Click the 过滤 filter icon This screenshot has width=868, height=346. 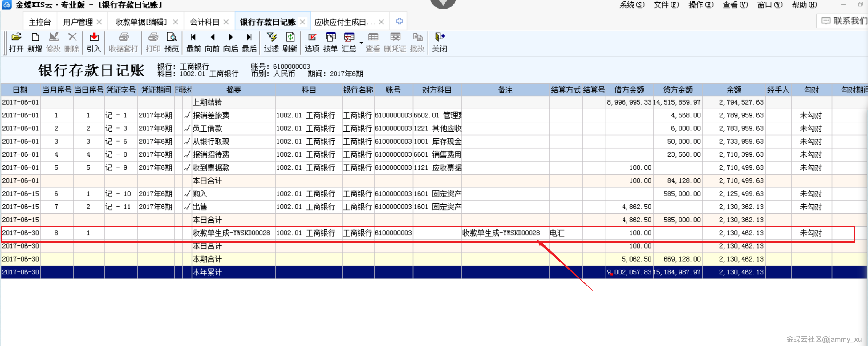(x=271, y=42)
